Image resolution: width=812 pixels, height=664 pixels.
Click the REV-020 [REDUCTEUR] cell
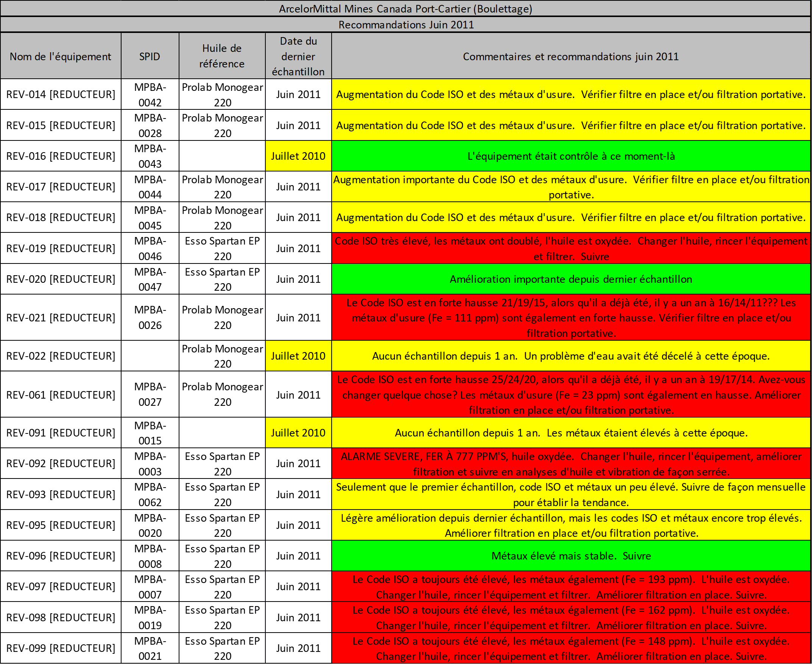(x=61, y=279)
